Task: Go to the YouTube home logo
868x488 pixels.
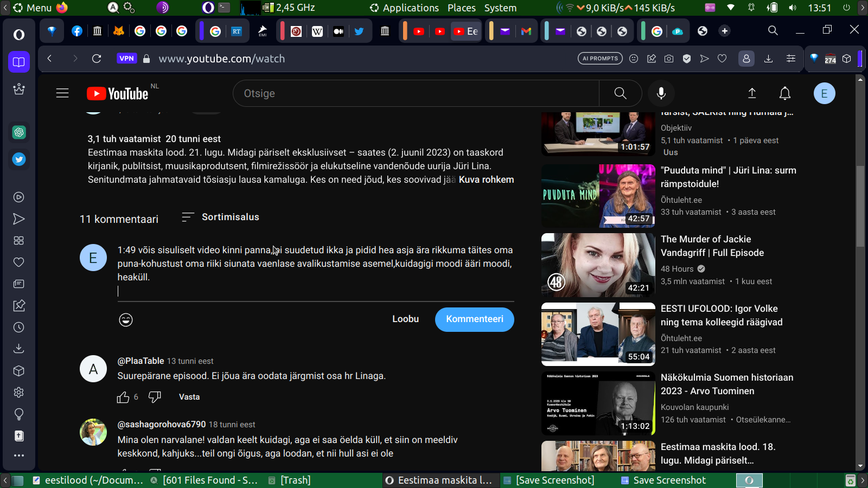Action: 118,94
